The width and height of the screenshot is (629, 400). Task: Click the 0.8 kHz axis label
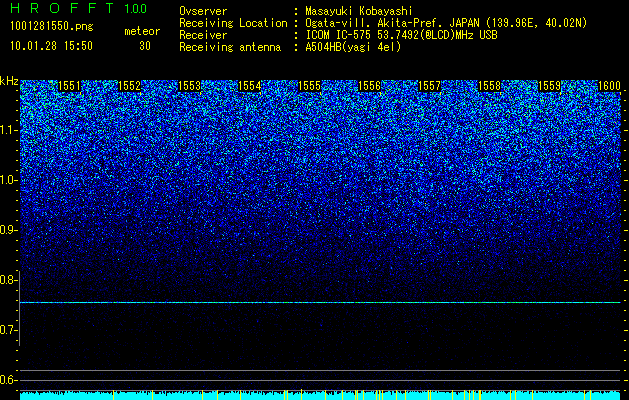click(x=8, y=280)
